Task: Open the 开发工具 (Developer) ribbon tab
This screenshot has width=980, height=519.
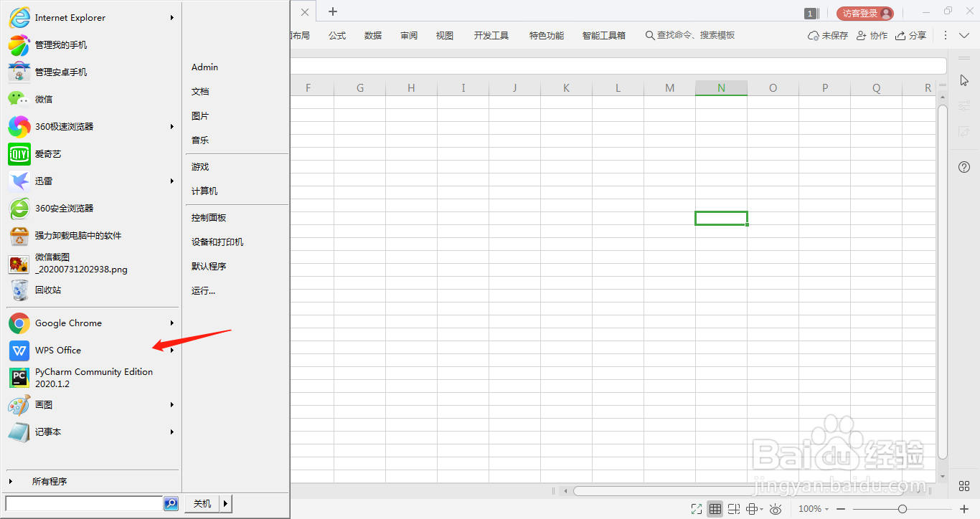Action: pyautogui.click(x=491, y=35)
